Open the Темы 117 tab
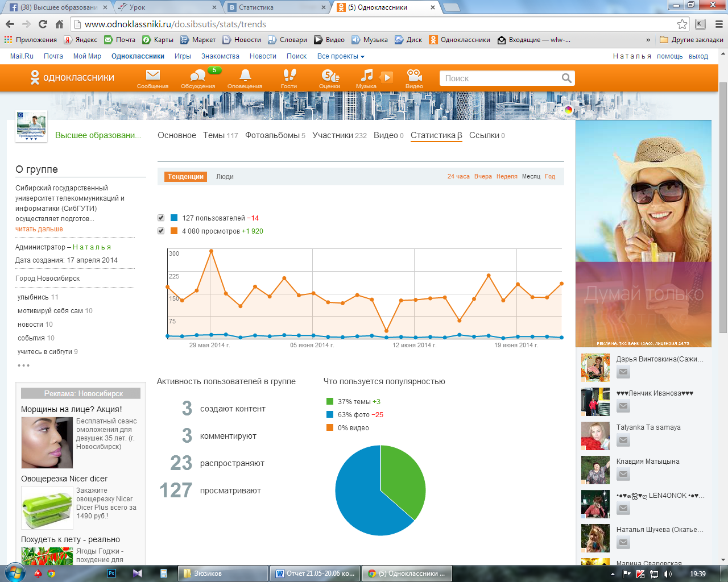 click(x=221, y=135)
